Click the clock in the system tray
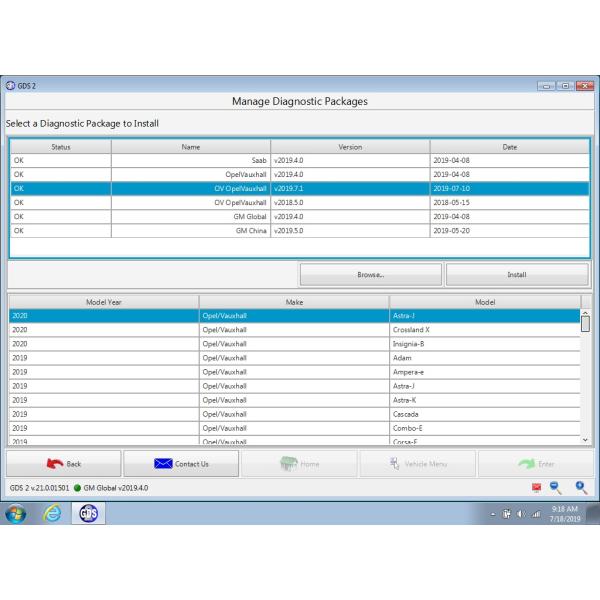Screen dimensions: 600x600 564,515
